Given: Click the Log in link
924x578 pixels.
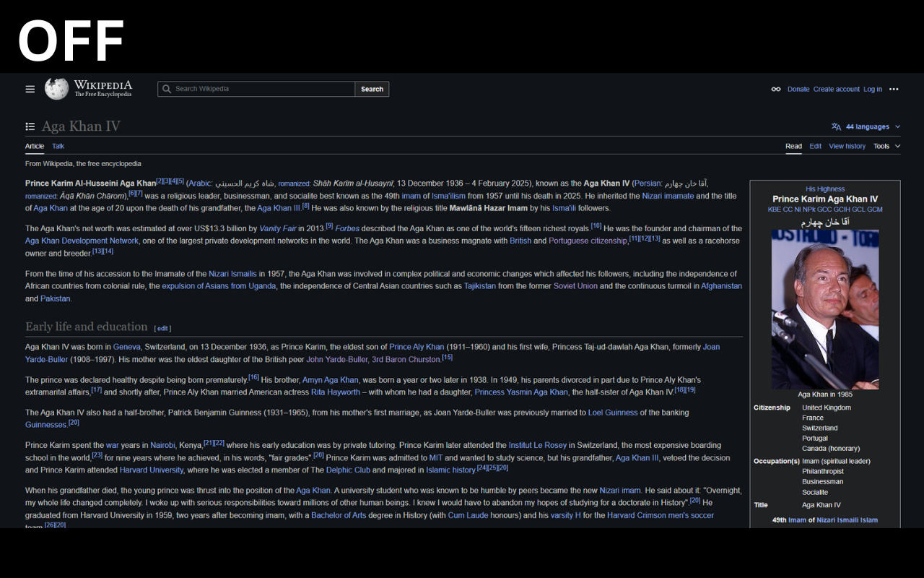Looking at the screenshot, I should [x=872, y=89].
